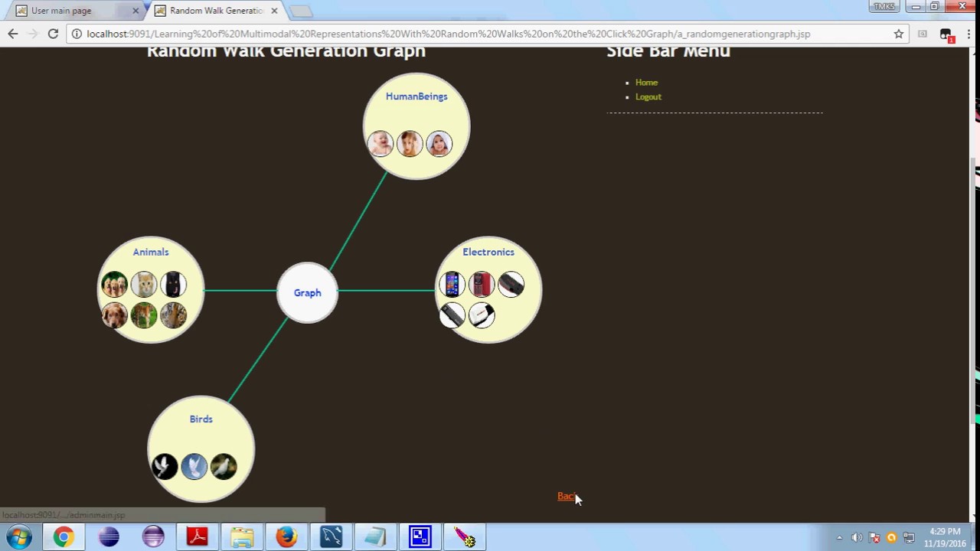
Task: Open the orange kitten thumbnail in Animals
Action: click(x=144, y=285)
